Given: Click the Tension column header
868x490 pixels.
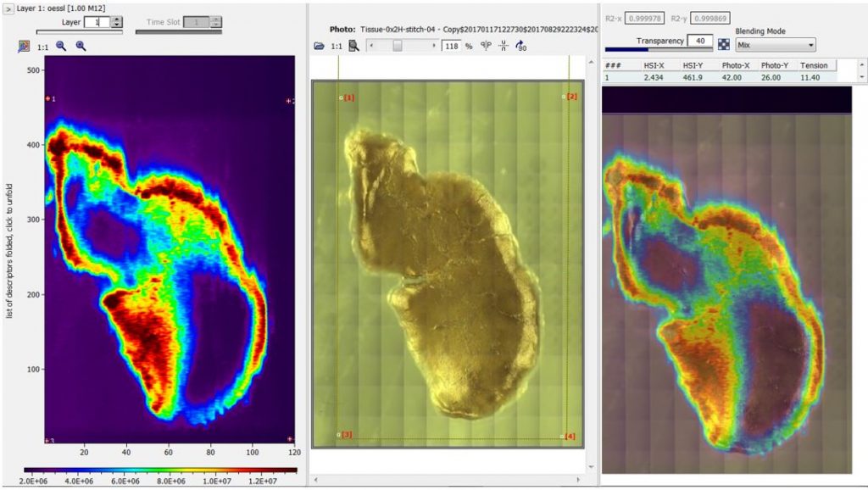Looking at the screenshot, I should [815, 65].
